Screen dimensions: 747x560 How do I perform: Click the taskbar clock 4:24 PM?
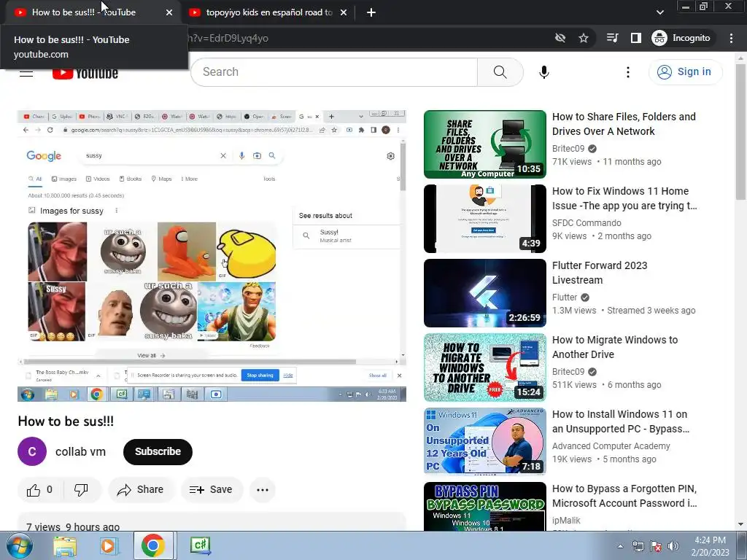[710, 546]
